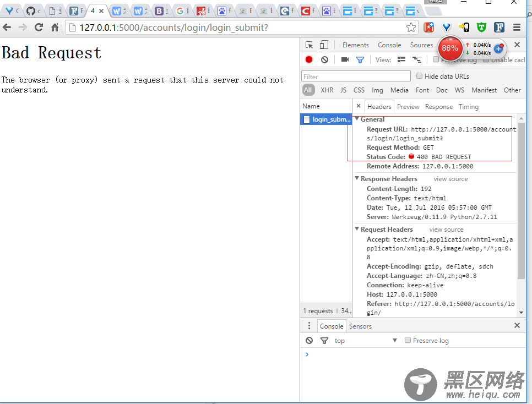Filter requests by XHR

[x=327, y=90]
